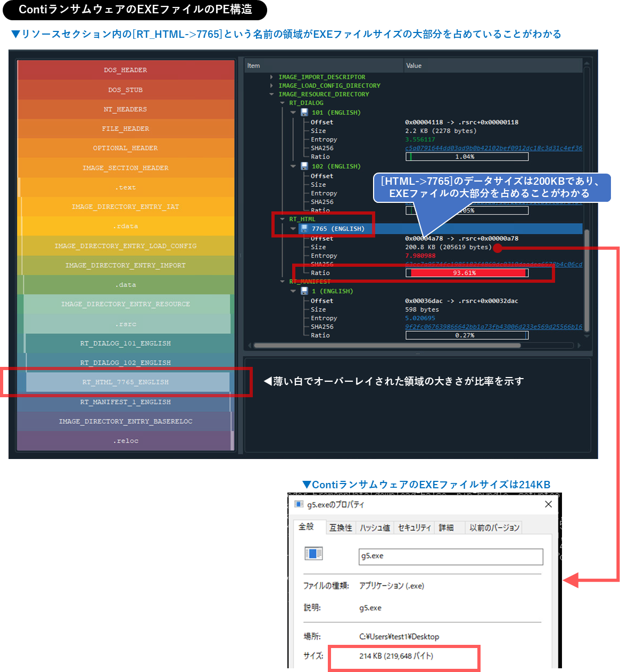
Task: Click the g5.exe application icon in properties
Action: 314,553
